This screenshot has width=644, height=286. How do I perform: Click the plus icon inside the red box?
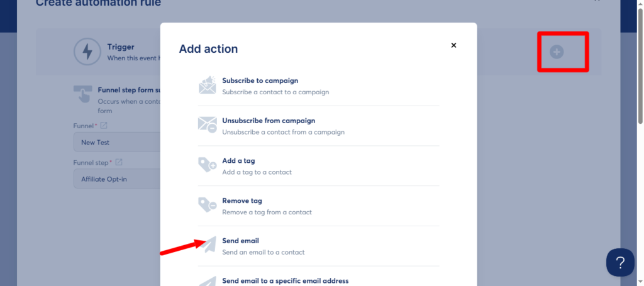(557, 52)
